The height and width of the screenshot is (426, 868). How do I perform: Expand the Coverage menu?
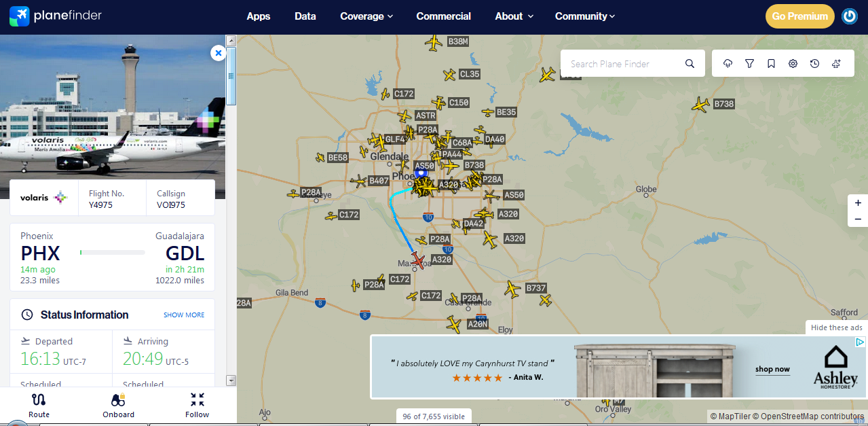(x=366, y=16)
